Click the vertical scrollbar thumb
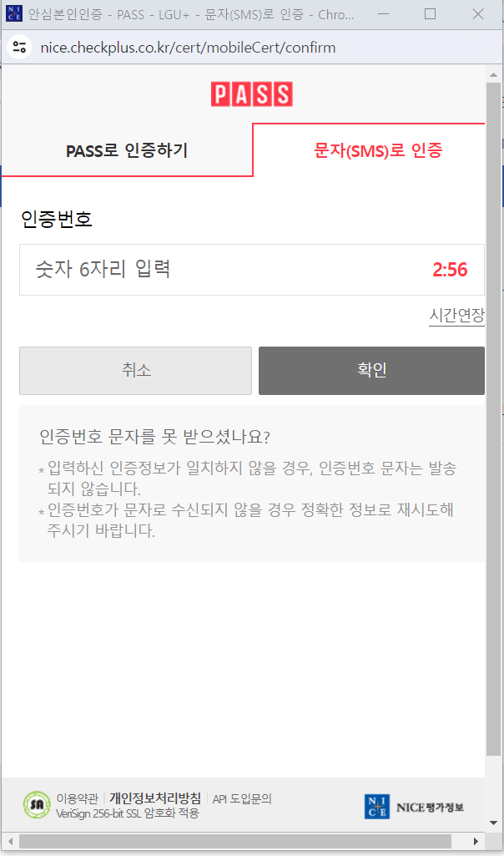Viewport: 504px width, 856px height. point(493,419)
